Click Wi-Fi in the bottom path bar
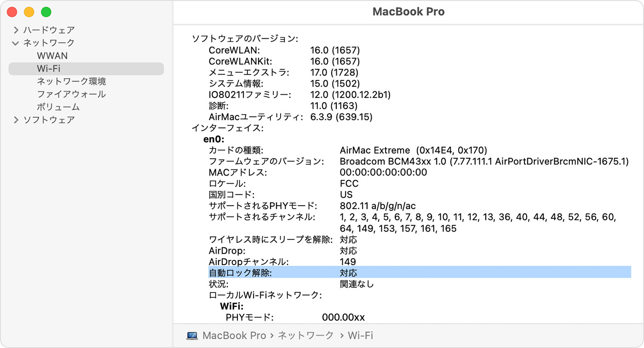 click(360, 336)
